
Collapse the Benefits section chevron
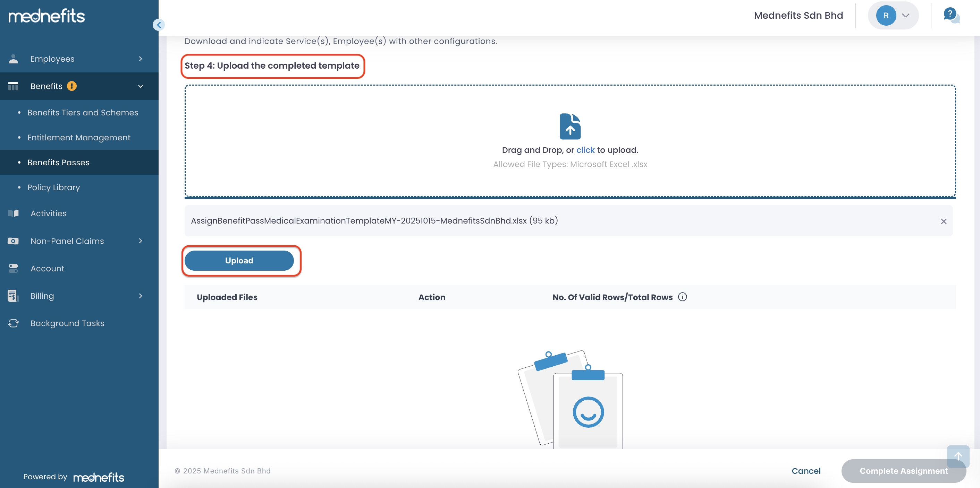(141, 86)
